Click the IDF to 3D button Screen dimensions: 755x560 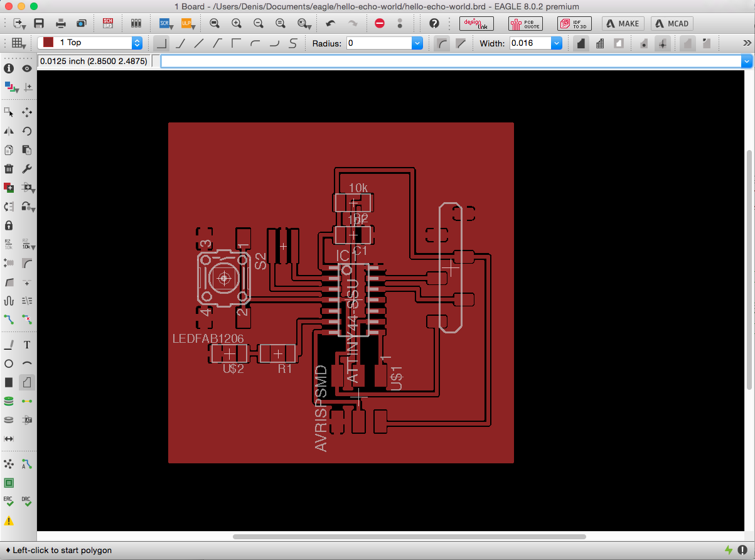tap(574, 23)
